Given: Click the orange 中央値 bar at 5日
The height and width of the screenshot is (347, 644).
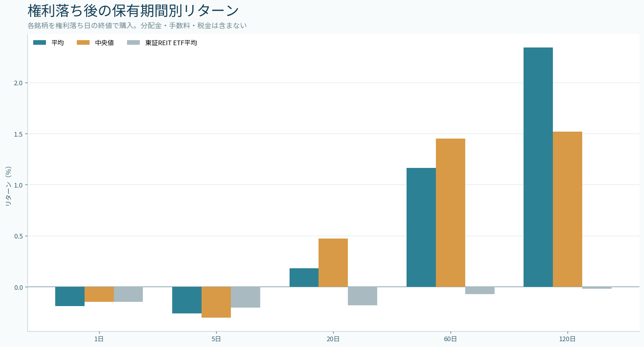Looking at the screenshot, I should click(x=216, y=302).
